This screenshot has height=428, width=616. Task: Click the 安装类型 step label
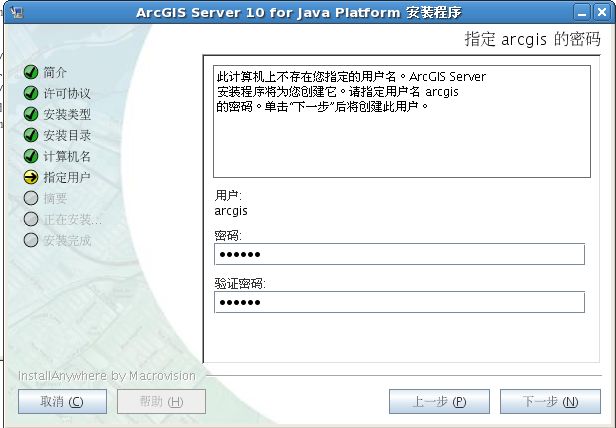pyautogui.click(x=67, y=114)
